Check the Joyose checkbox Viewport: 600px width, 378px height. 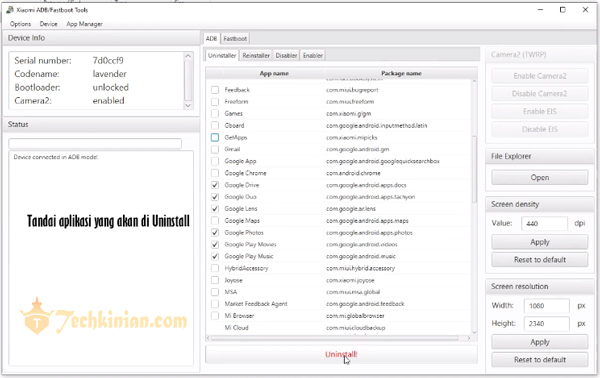pyautogui.click(x=215, y=280)
